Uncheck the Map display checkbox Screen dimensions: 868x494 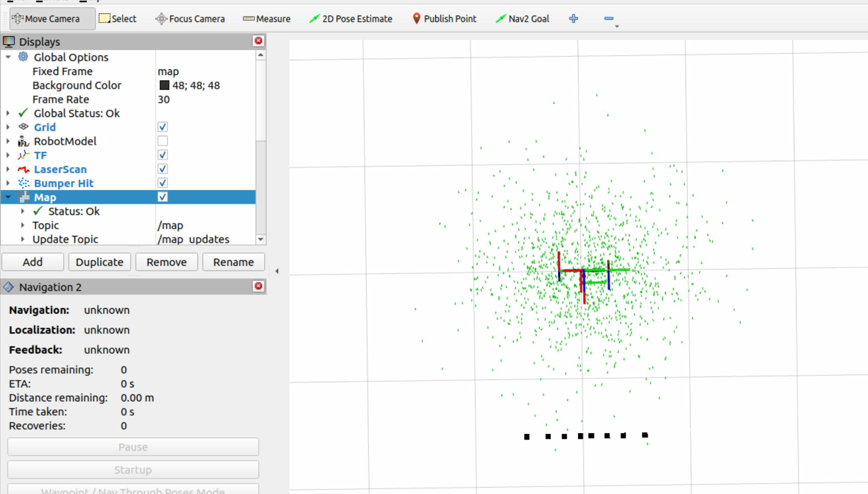(x=162, y=197)
